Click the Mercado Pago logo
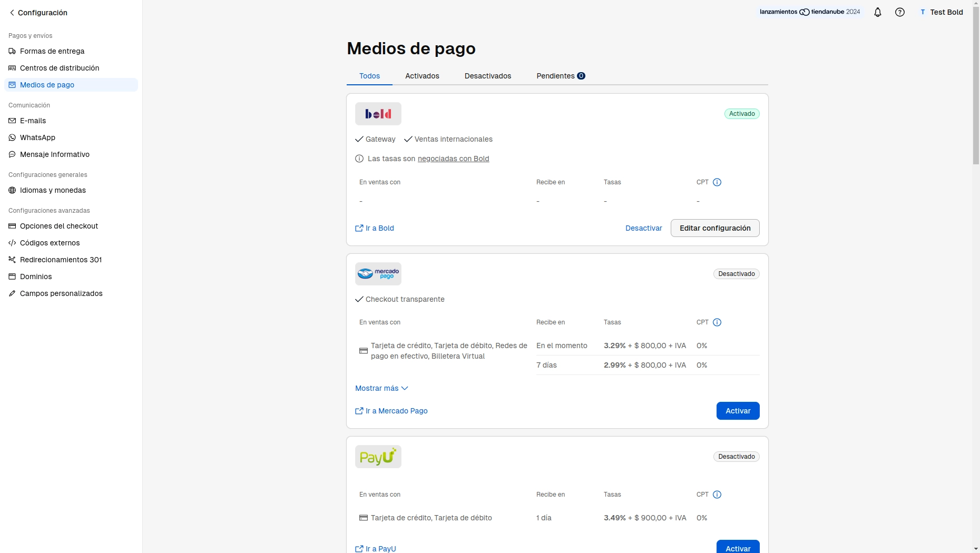The height and width of the screenshot is (553, 980). [378, 274]
